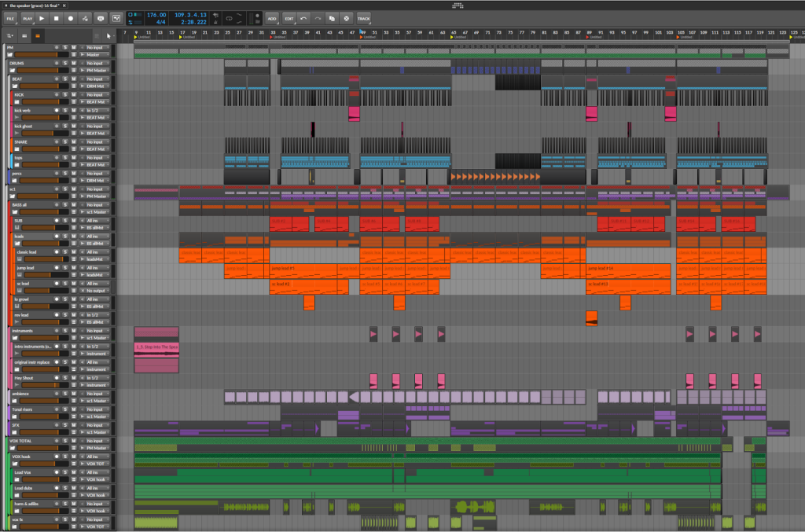Adjust the volume fader of ambience track
The image size is (805, 532).
[38, 401]
